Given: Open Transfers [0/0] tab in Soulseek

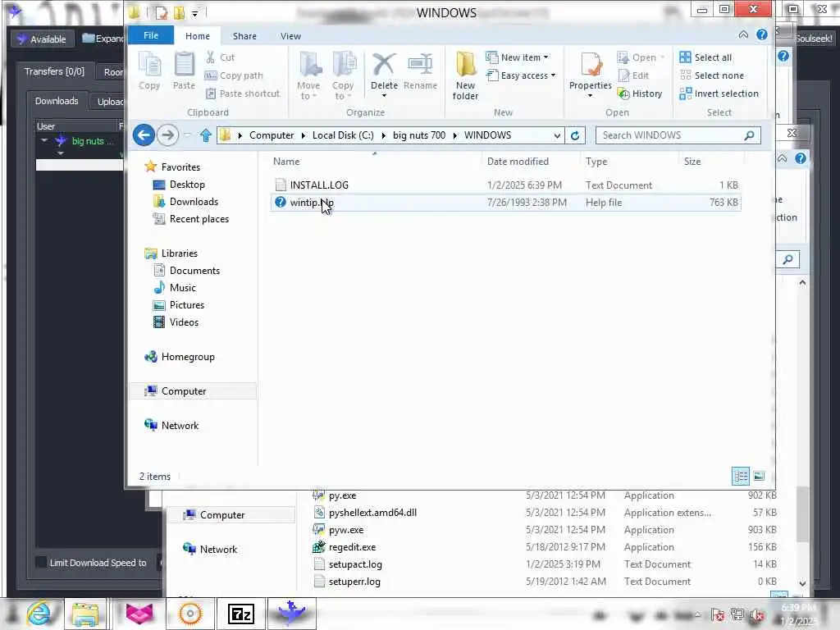Looking at the screenshot, I should point(54,71).
